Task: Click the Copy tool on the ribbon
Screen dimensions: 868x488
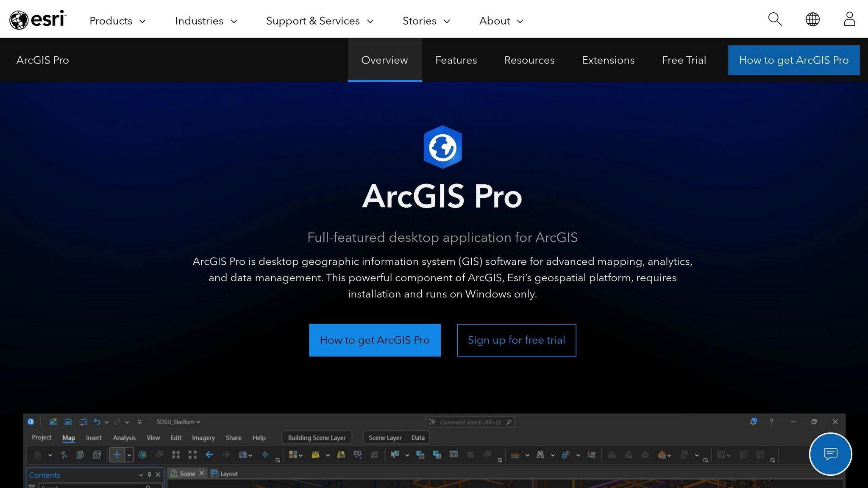Action: click(x=81, y=455)
